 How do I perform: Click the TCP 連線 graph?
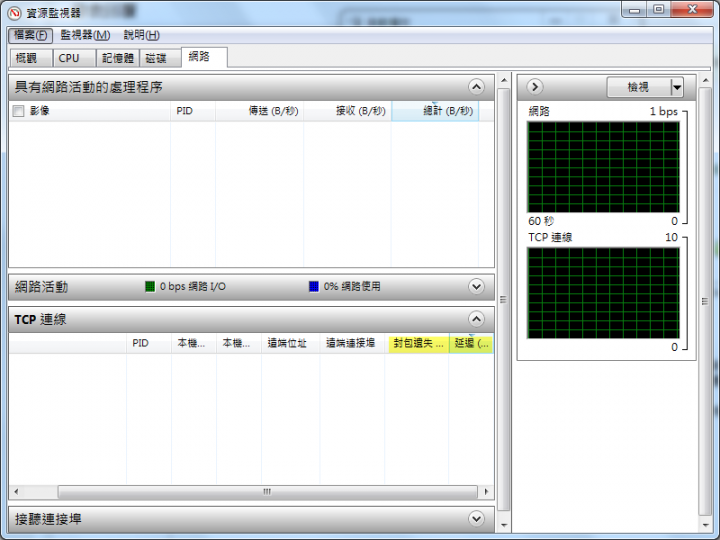(x=603, y=293)
